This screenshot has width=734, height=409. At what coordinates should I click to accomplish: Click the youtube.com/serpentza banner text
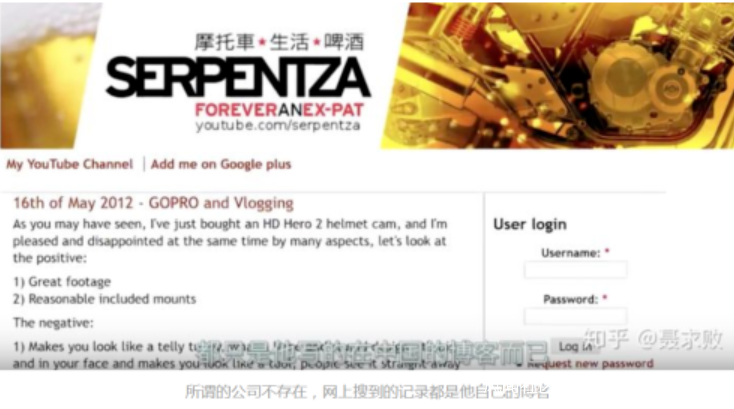pyautogui.click(x=278, y=125)
